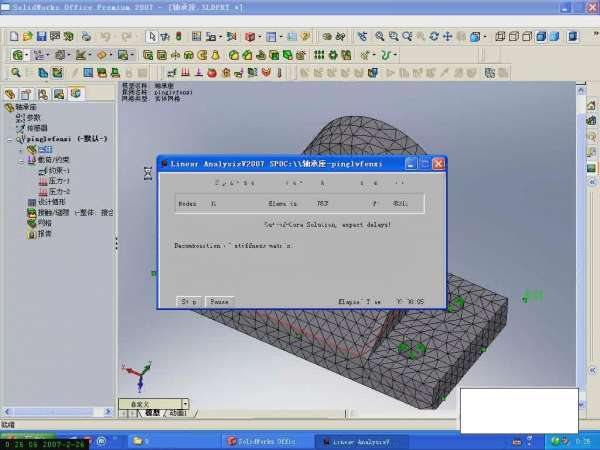Image resolution: width=600 pixels, height=450 pixels.
Task: Click the SolidWorks Office taskbar button
Action: coord(267,442)
